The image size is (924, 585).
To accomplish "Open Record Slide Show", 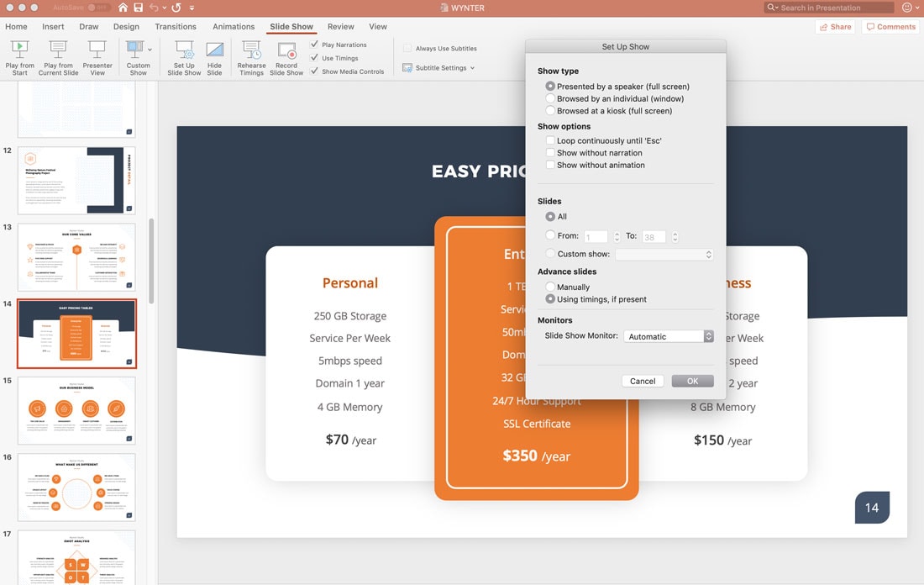I will pos(286,56).
